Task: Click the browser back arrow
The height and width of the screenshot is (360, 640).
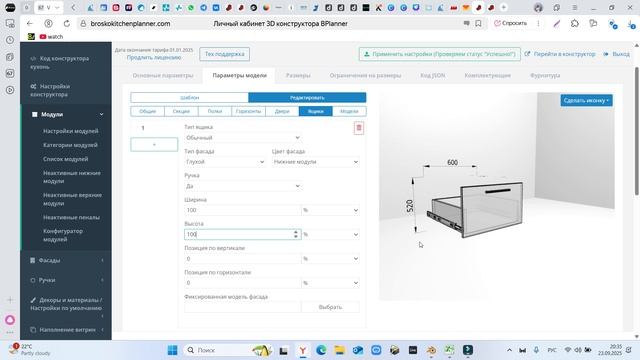Action: (30, 24)
